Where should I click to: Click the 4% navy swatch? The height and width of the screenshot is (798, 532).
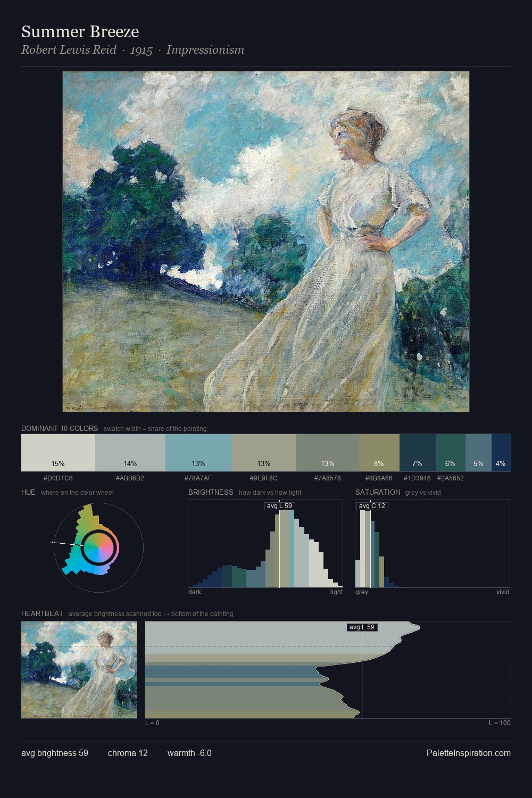tap(501, 453)
